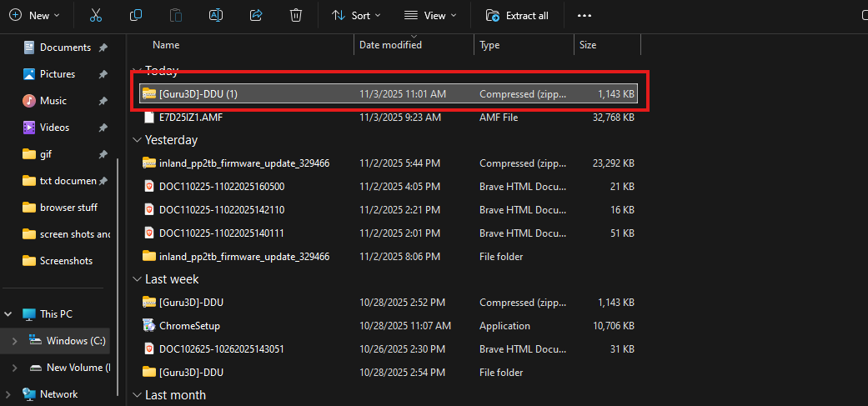The width and height of the screenshot is (868, 406).
Task: Click the 10/28/2025 11:07 AM date cell
Action: point(405,326)
